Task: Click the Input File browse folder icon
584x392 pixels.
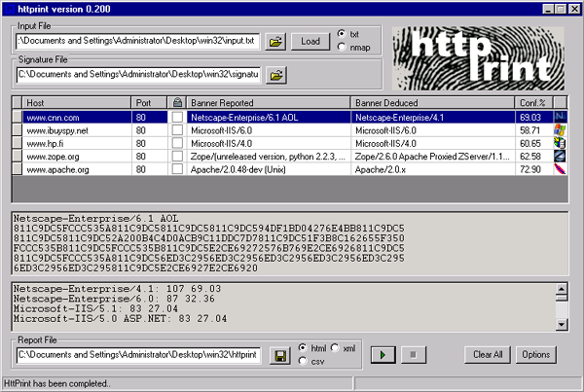Action: click(x=276, y=42)
